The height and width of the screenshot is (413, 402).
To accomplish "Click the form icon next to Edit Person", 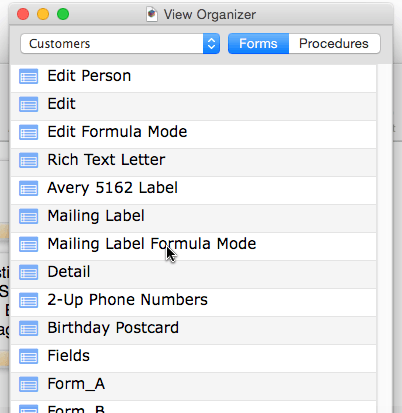I will point(28,76).
